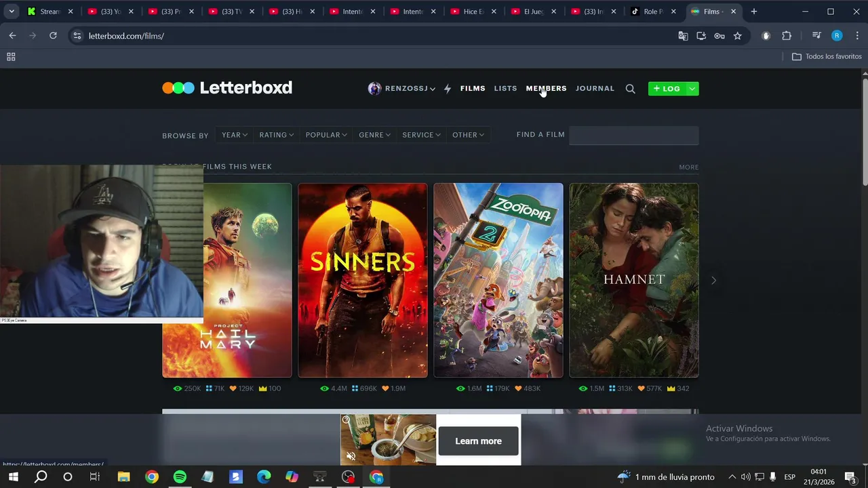
Task: Open the Sinners film poster
Action: [x=363, y=280]
